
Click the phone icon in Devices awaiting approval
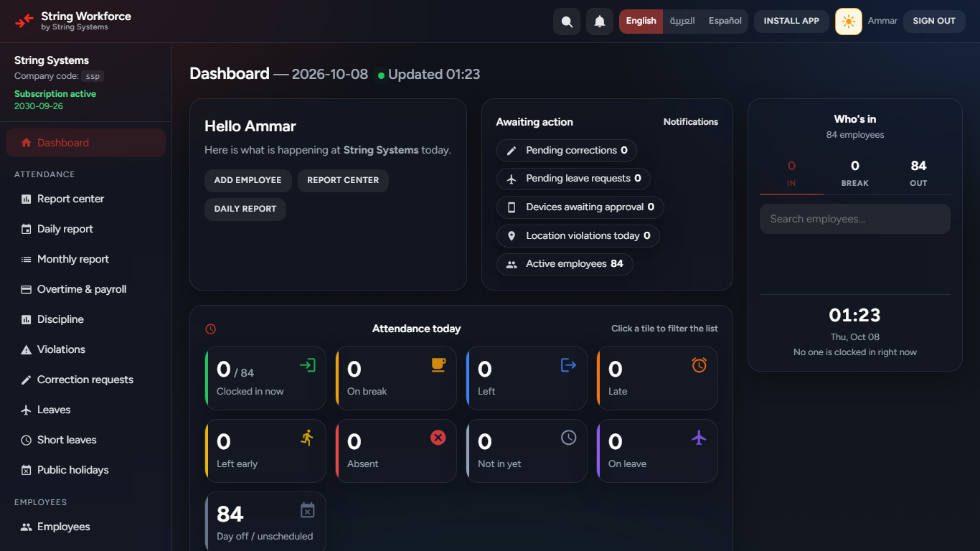pos(512,207)
